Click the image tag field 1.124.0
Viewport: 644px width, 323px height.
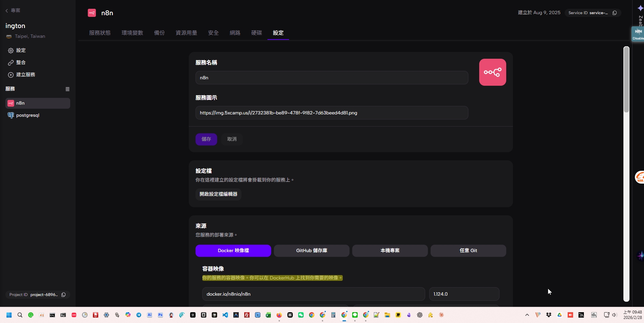(464, 294)
